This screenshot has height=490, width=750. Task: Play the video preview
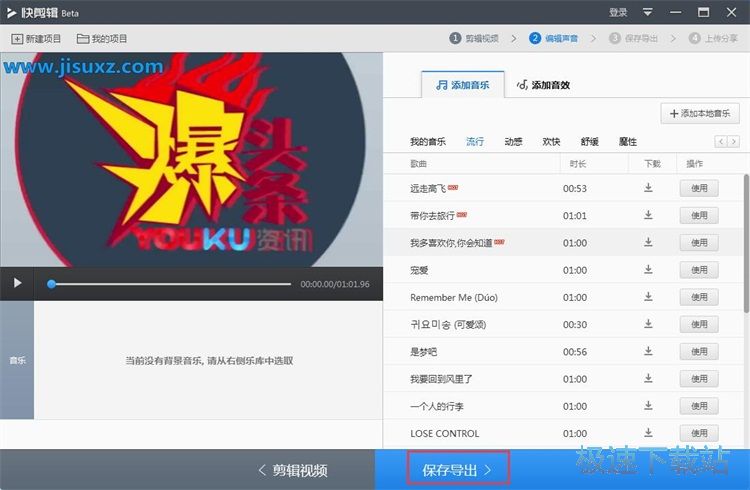point(17,283)
